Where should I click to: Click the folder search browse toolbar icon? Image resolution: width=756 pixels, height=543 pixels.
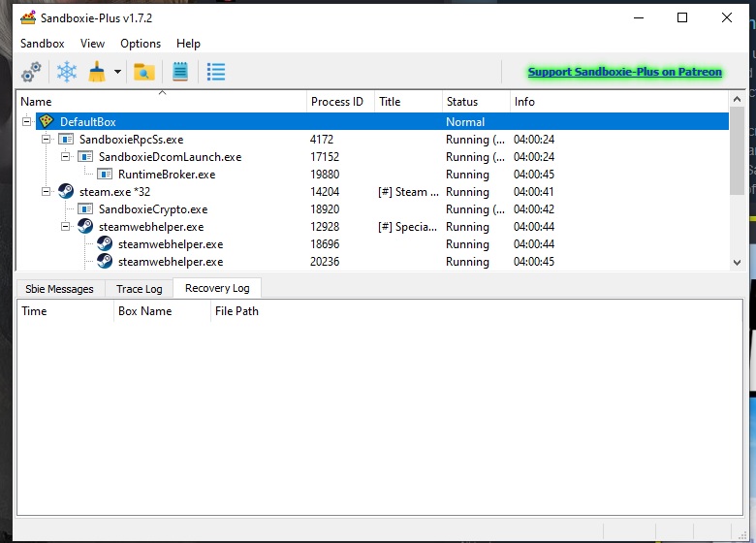tap(143, 72)
